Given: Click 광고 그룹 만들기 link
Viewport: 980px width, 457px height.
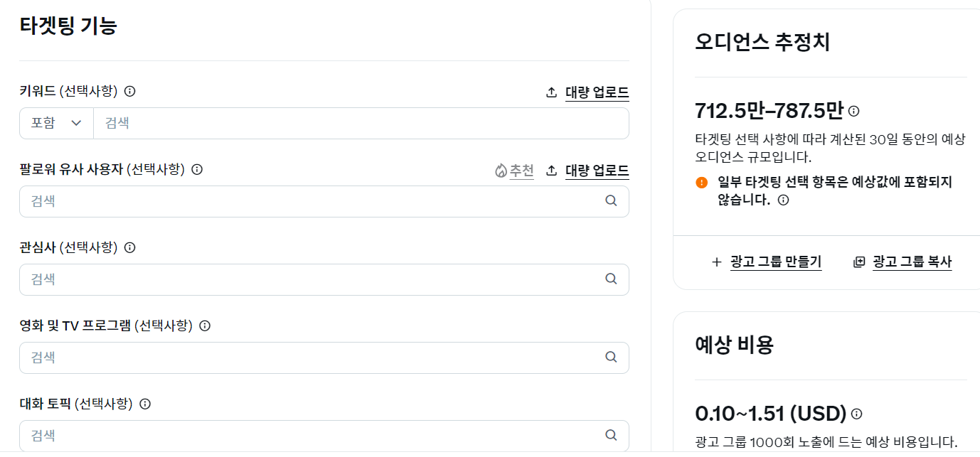Looking at the screenshot, I should (x=776, y=262).
